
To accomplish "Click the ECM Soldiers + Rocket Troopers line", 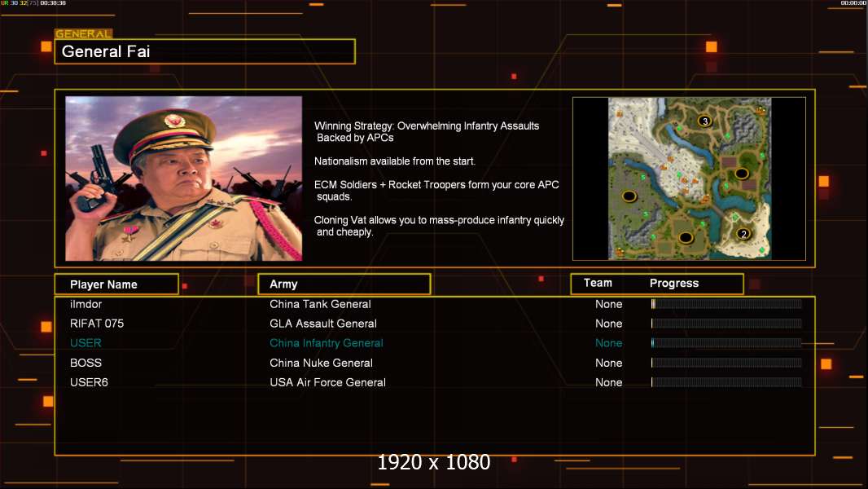I will pos(436,191).
